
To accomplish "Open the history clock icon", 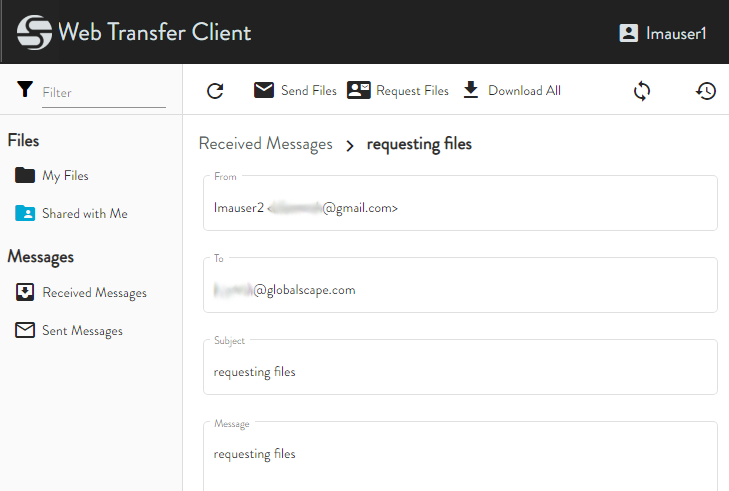I will [706, 91].
